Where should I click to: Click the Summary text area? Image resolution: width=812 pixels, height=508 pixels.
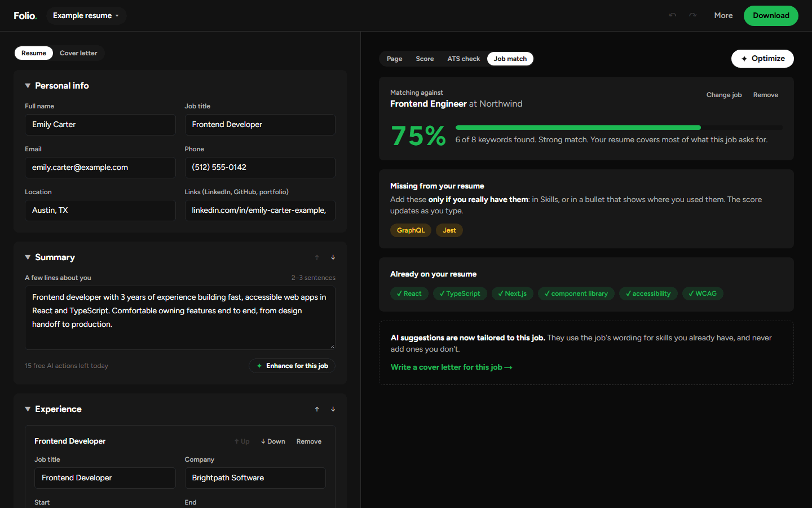(180, 318)
